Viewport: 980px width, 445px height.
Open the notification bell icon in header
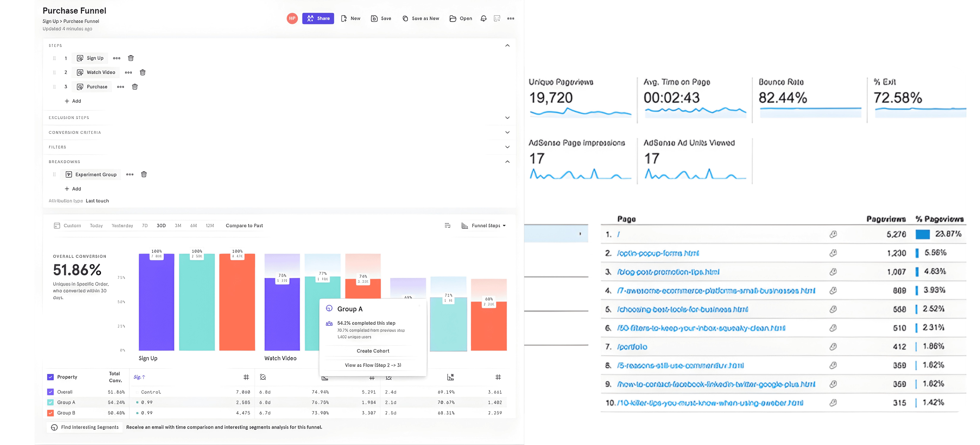(x=483, y=18)
